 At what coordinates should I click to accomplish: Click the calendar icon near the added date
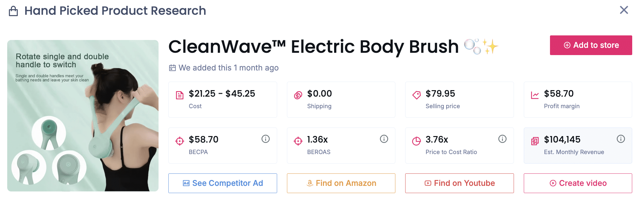173,68
